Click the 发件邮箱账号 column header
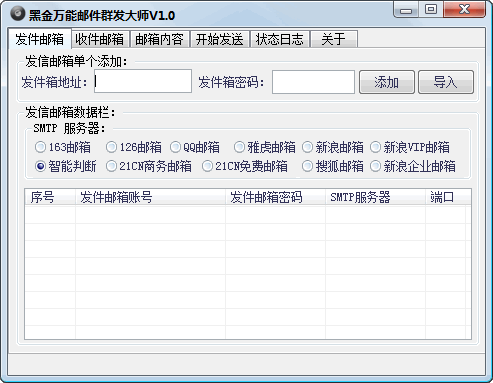This screenshot has height=383, width=493. click(150, 197)
